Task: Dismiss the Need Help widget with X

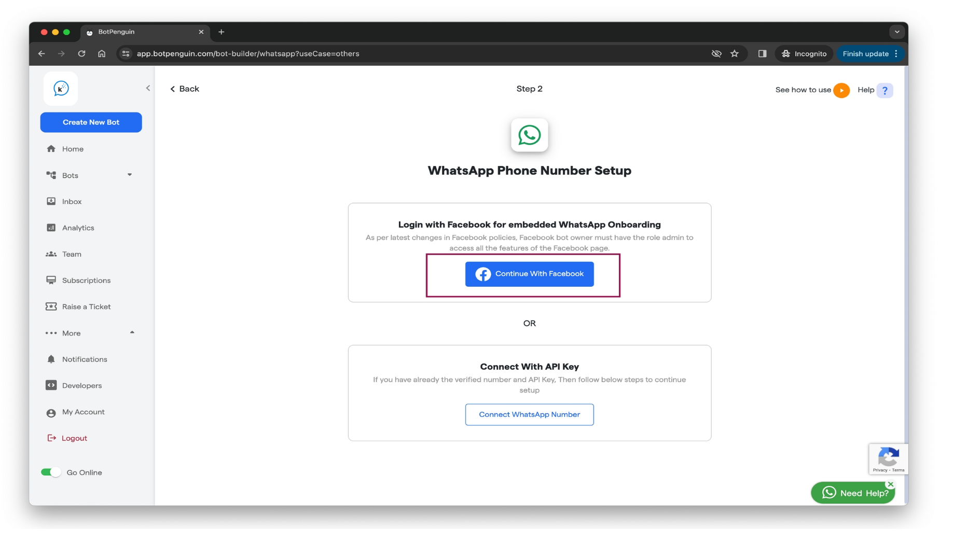Action: [891, 484]
